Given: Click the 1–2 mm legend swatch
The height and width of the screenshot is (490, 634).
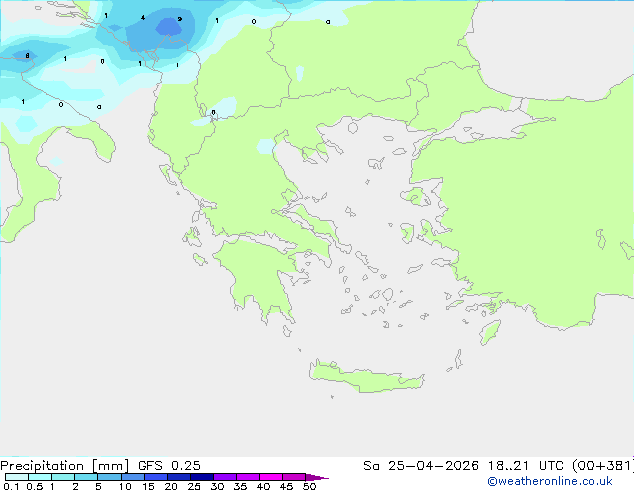Looking at the screenshot, I should [x=63, y=477].
